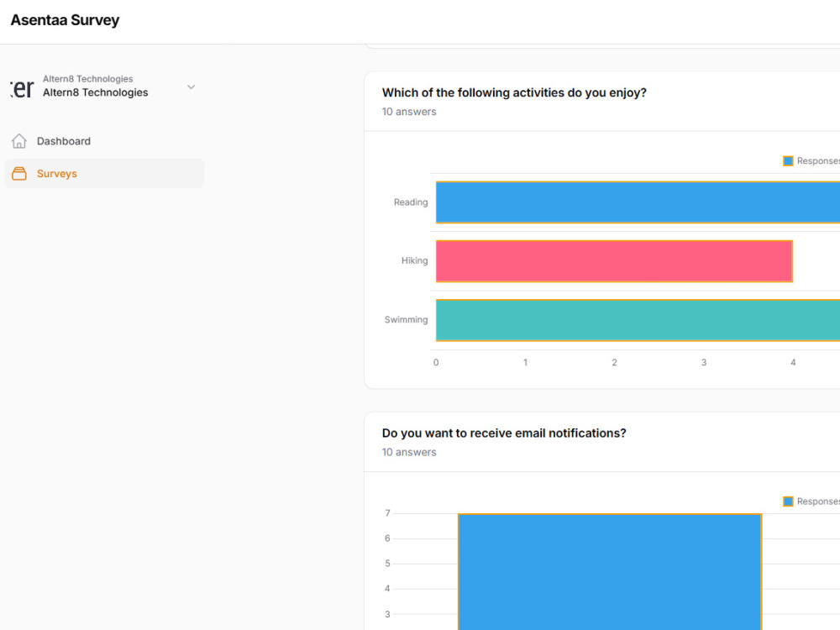Click the Swimming axis label
This screenshot has height=630, width=840.
point(406,319)
